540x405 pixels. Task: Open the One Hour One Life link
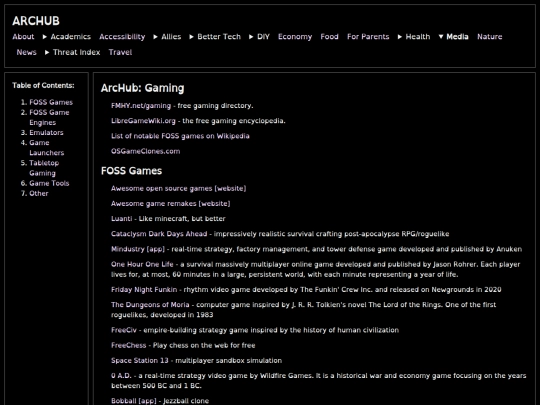[142, 264]
